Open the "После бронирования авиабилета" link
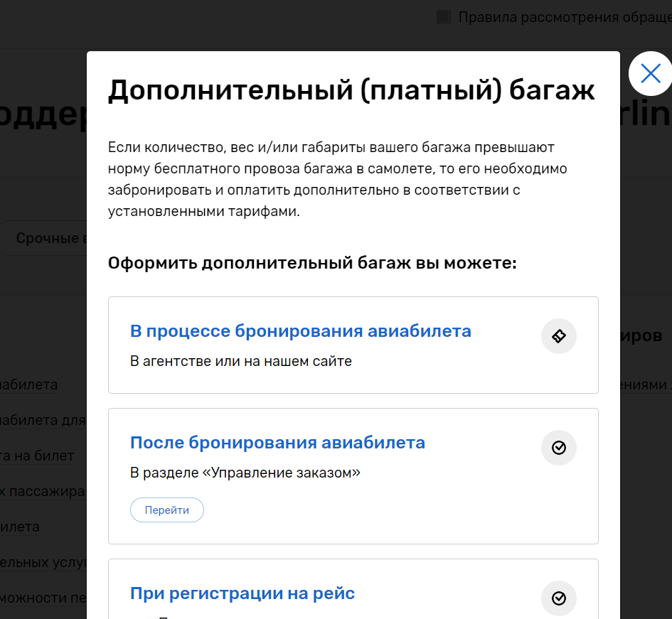672x619 pixels. click(x=277, y=442)
